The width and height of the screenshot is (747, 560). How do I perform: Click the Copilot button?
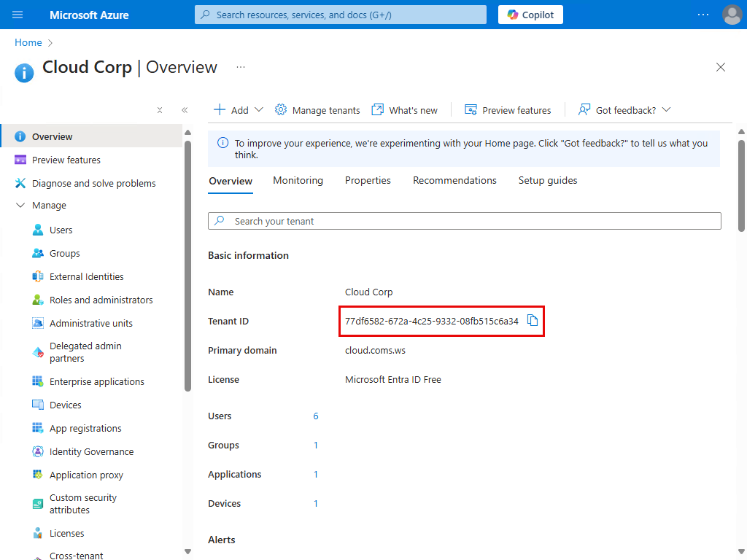(530, 15)
